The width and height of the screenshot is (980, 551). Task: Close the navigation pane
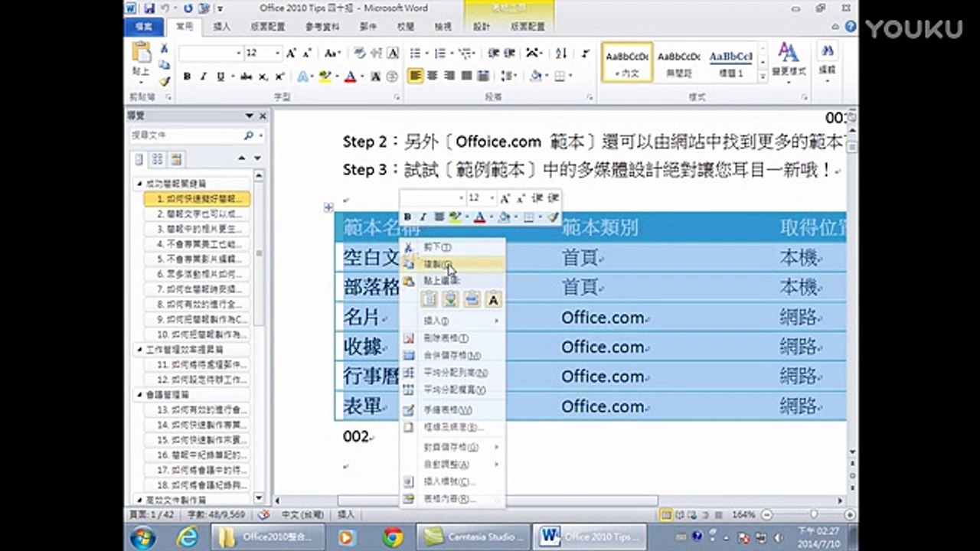click(263, 116)
